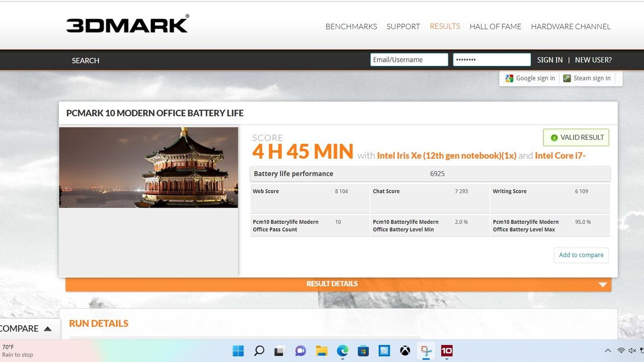Click the New User? link
The width and height of the screenshot is (644, 362).
tap(593, 60)
